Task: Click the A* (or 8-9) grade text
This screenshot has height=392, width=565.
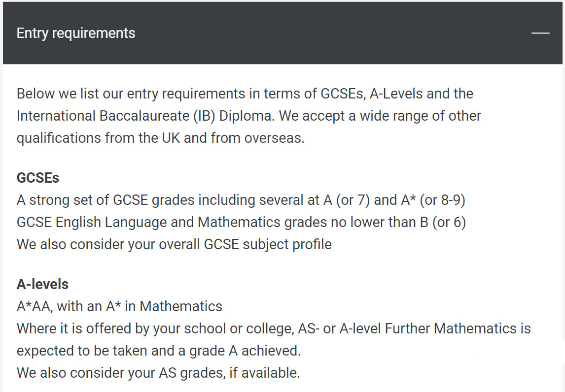Action: coord(433,200)
